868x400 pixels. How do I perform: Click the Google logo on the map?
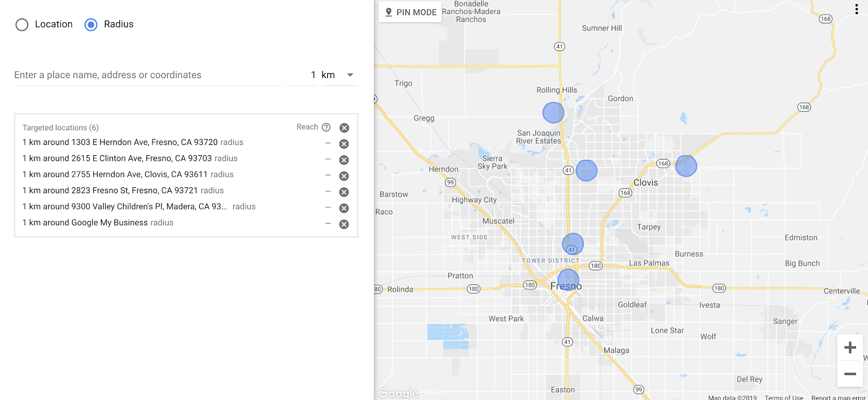pyautogui.click(x=398, y=393)
